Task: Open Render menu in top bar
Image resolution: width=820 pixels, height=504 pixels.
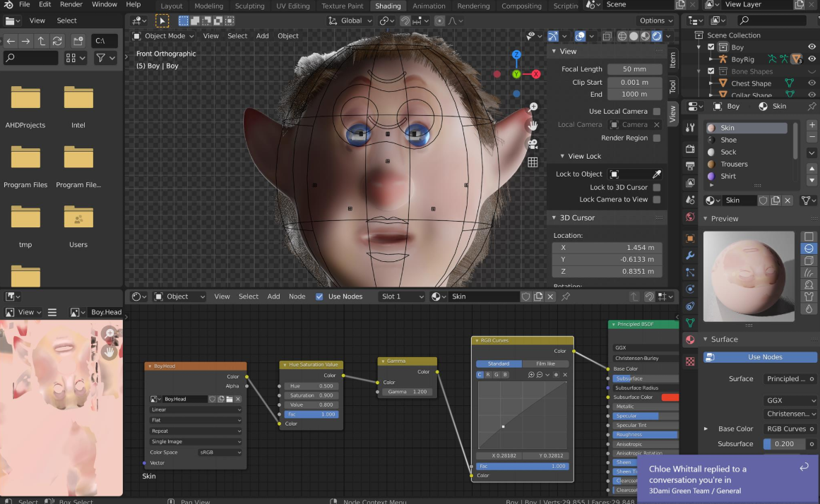Action: tap(71, 4)
